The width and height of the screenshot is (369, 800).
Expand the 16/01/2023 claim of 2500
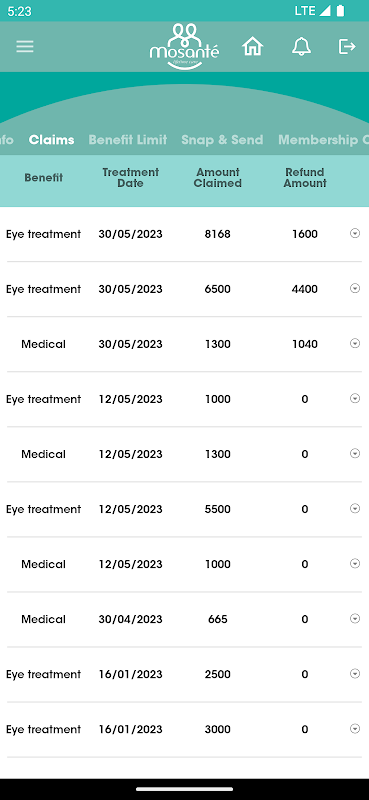[355, 673]
